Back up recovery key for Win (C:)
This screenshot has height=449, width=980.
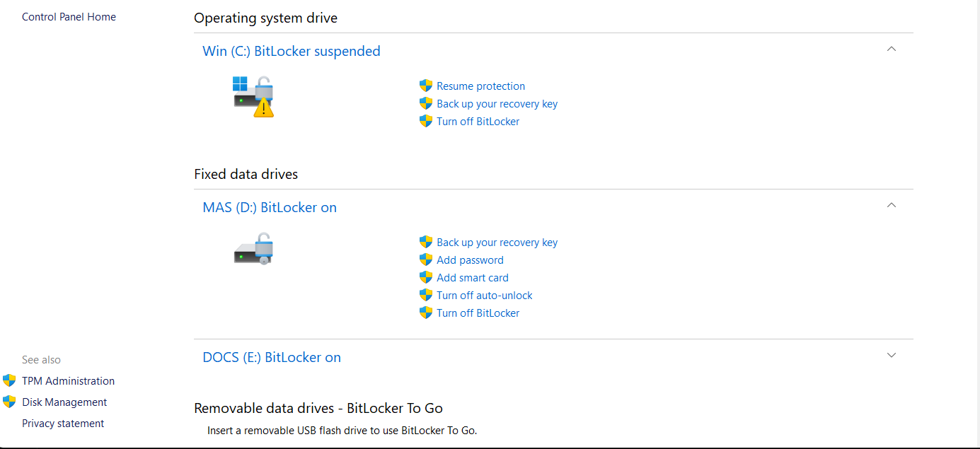[497, 104]
